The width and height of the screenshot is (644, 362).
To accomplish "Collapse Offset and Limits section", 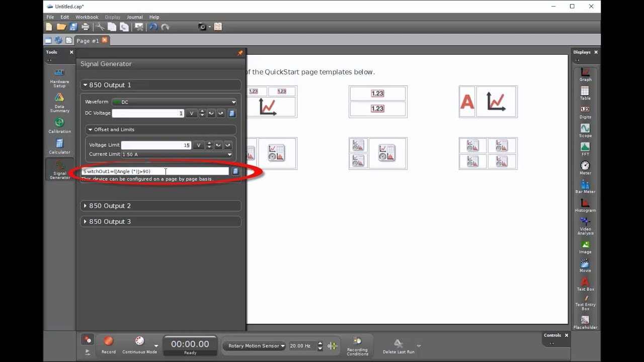I will tap(160, 130).
